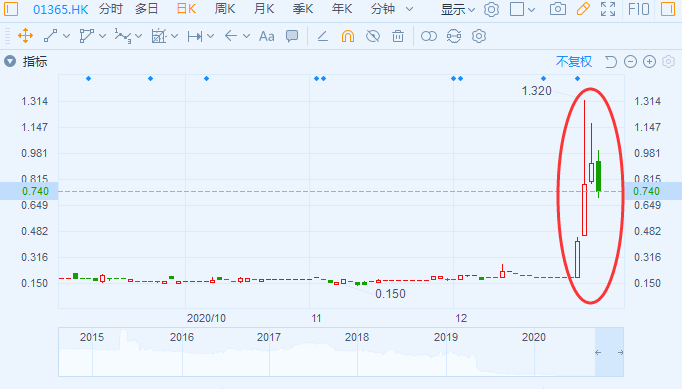This screenshot has width=682, height=389.
Task: Click the left handle arrow of range slider
Action: point(598,352)
